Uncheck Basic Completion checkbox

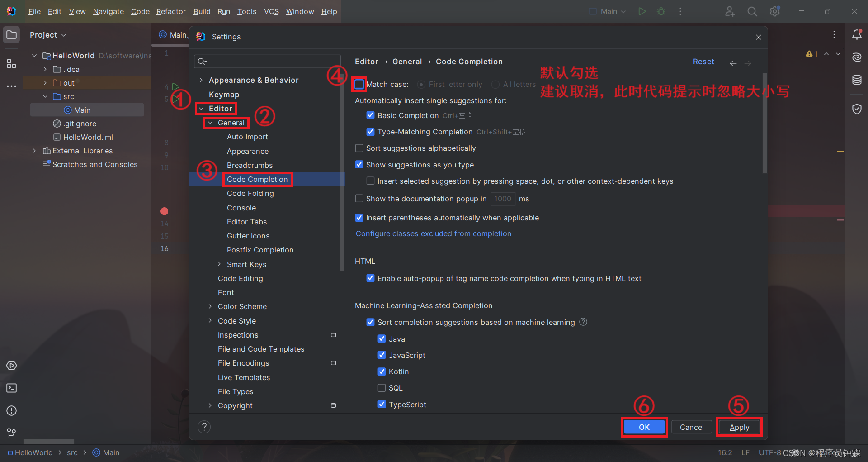(x=370, y=115)
